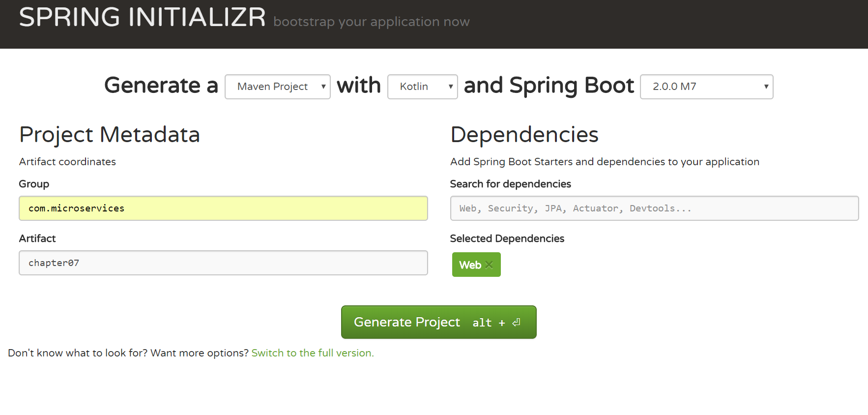
Task: Click the Artifact label above the field
Action: [x=37, y=238]
